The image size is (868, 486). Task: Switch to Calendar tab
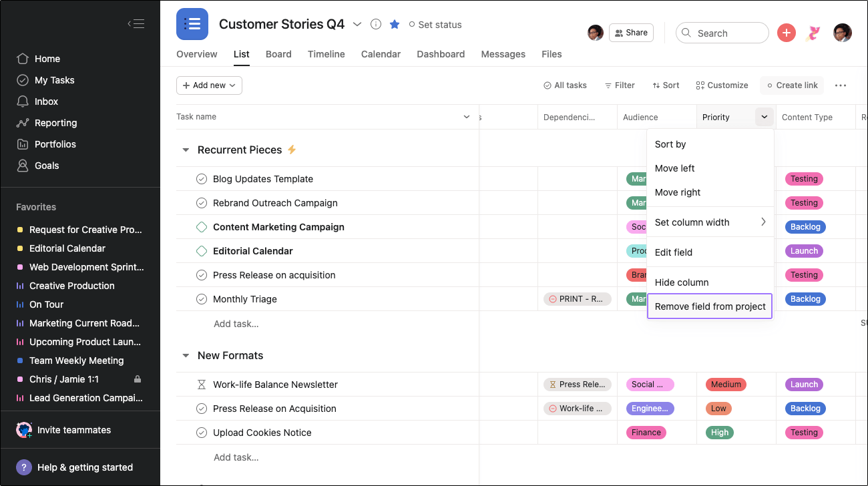381,54
